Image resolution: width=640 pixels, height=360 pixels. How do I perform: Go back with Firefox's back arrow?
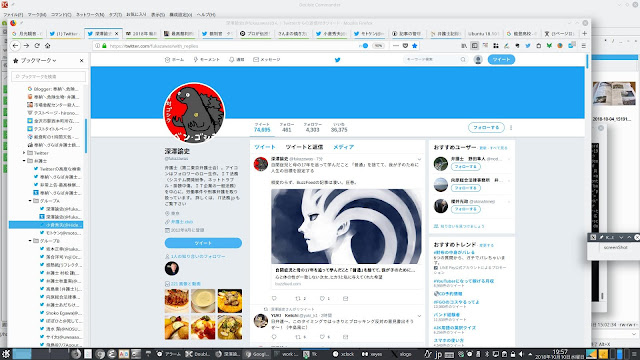16,46
